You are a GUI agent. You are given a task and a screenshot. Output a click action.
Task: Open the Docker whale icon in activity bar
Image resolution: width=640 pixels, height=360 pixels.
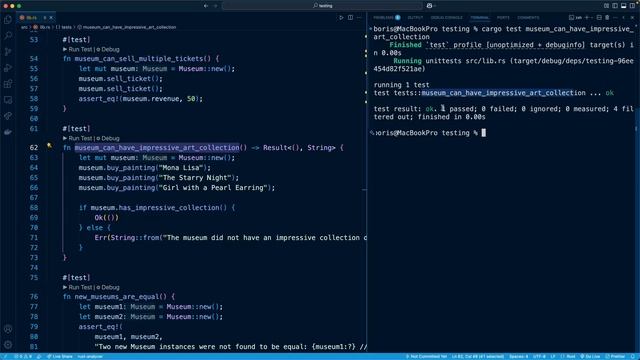8,132
